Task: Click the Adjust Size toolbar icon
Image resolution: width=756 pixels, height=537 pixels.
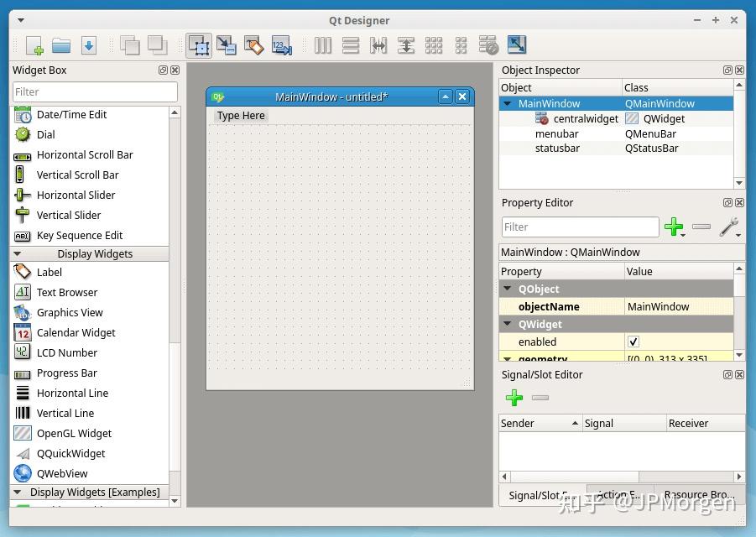Action: (517, 45)
